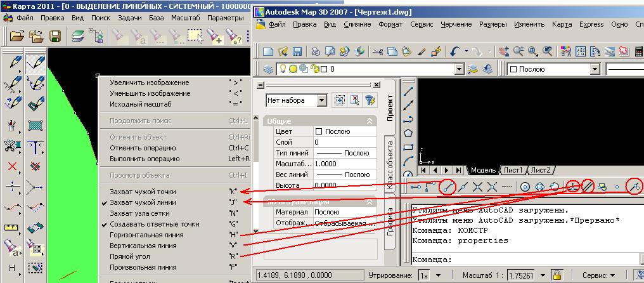The height and width of the screenshot is (283, 644).
Task: Select the polygon draw tool in Autodesk
Action: pos(408,133)
